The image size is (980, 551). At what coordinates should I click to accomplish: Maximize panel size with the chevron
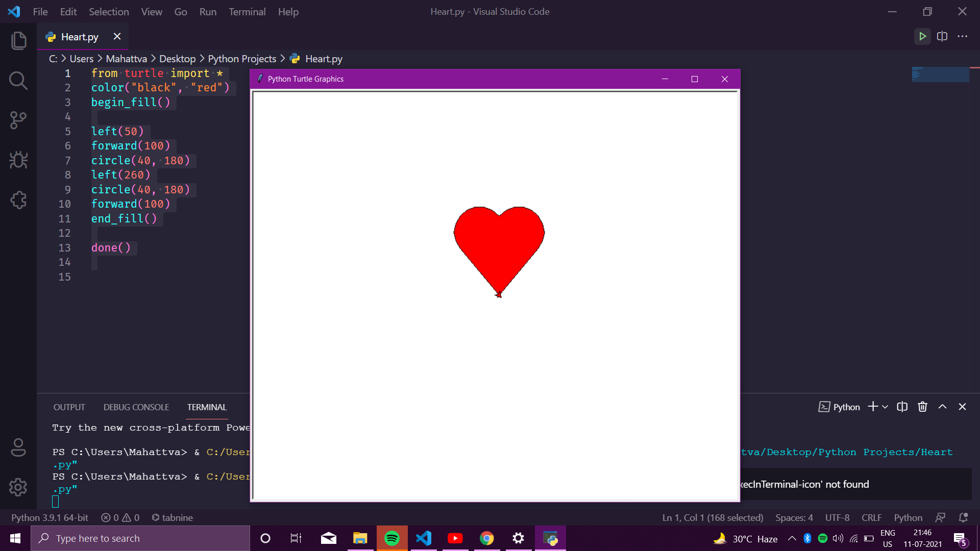[x=943, y=407]
